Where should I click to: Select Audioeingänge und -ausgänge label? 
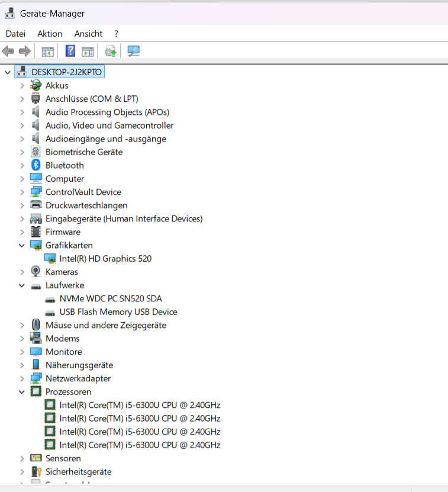click(x=106, y=139)
